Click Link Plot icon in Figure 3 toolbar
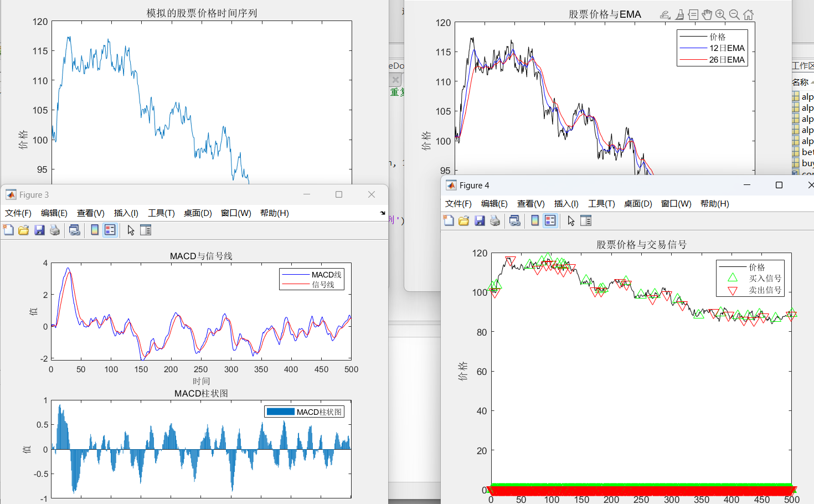 pyautogui.click(x=74, y=230)
